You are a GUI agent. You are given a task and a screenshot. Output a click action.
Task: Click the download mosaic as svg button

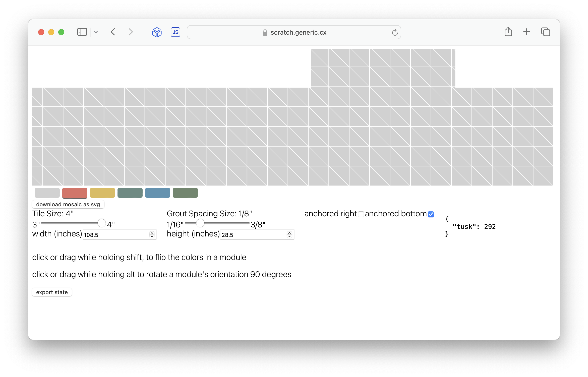click(x=68, y=204)
